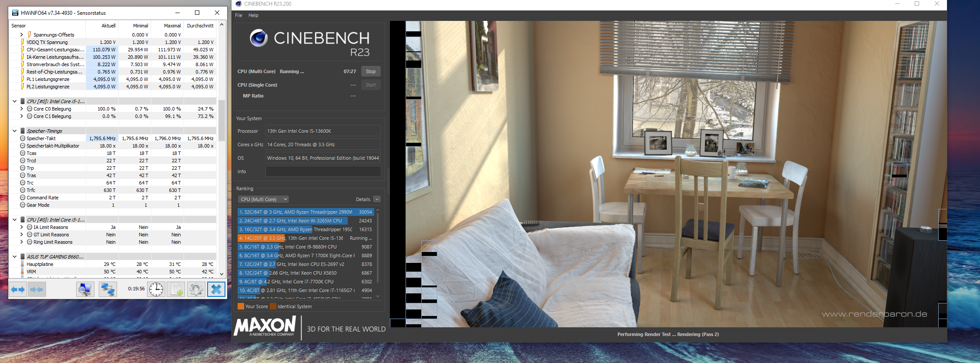Open the Help menu in Cinebench
The image size is (980, 363).
click(253, 15)
